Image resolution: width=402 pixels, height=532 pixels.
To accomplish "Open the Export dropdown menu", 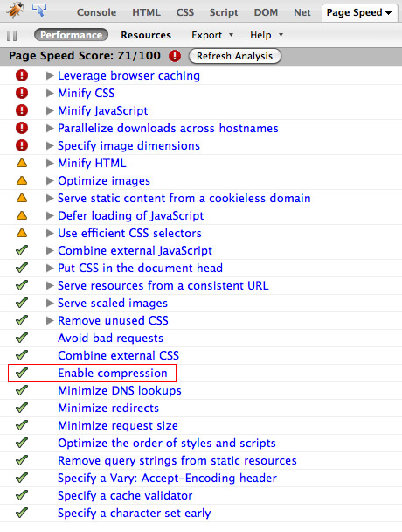I will point(212,35).
